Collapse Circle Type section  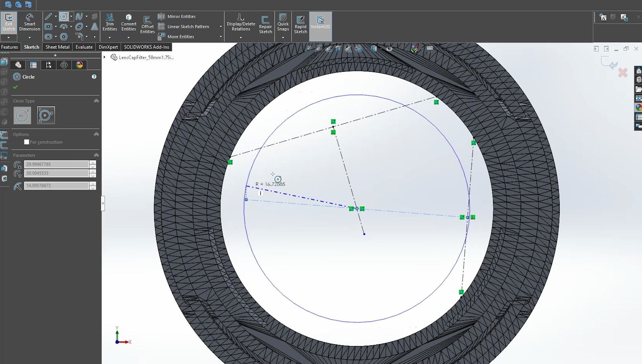click(96, 101)
